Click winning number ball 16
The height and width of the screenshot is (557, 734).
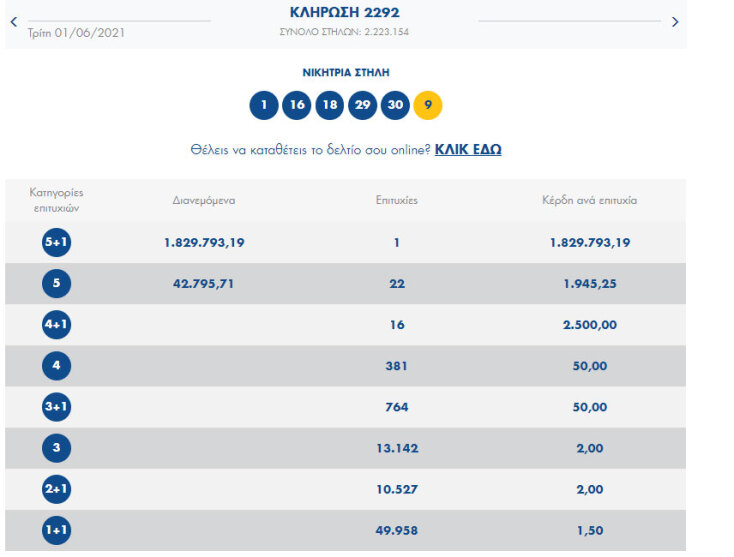[297, 105]
